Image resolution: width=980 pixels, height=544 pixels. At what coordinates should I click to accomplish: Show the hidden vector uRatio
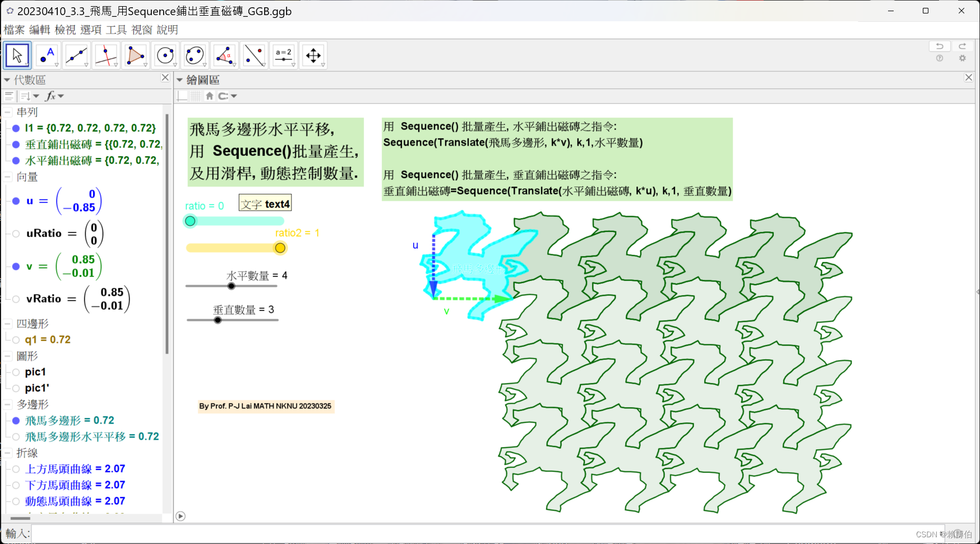(x=15, y=234)
